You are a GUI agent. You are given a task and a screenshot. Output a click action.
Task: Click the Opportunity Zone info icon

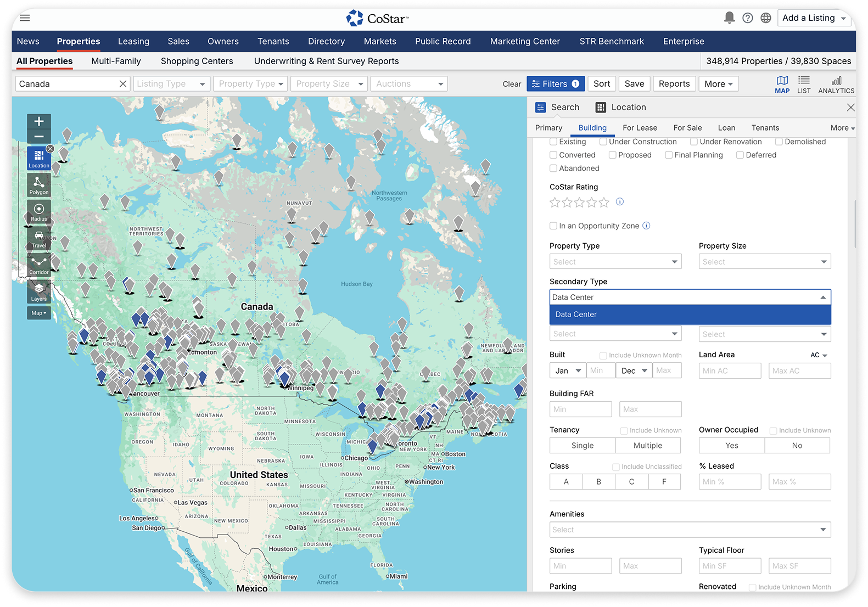[646, 226]
